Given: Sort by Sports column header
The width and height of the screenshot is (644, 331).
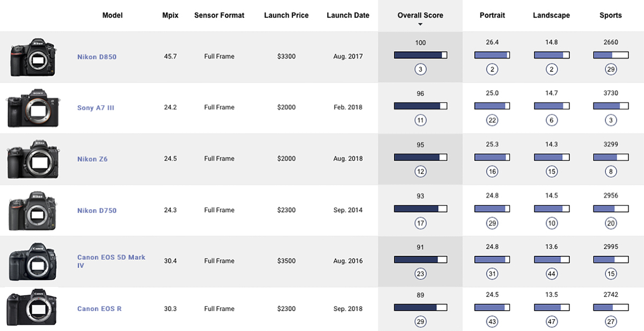Looking at the screenshot, I should click(x=611, y=16).
